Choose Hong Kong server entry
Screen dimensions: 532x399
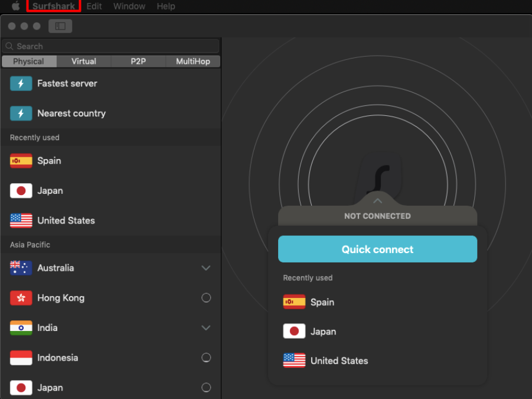(110, 298)
